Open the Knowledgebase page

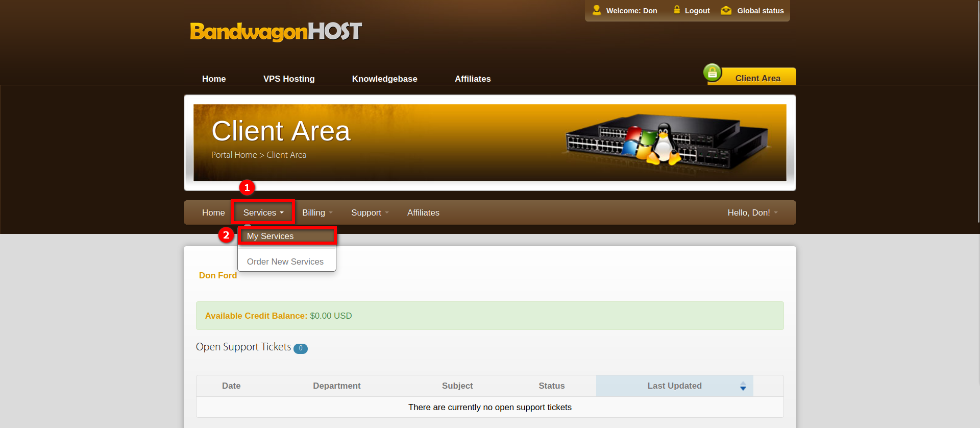384,79
